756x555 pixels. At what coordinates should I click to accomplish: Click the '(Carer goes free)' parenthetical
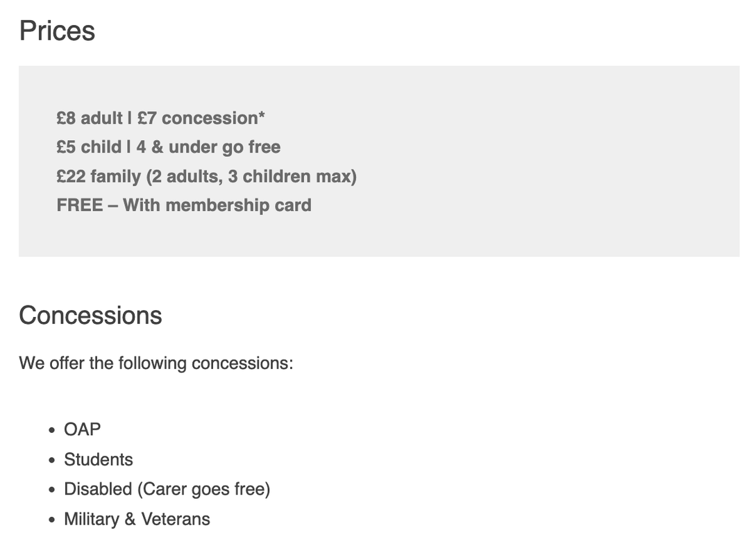[204, 489]
